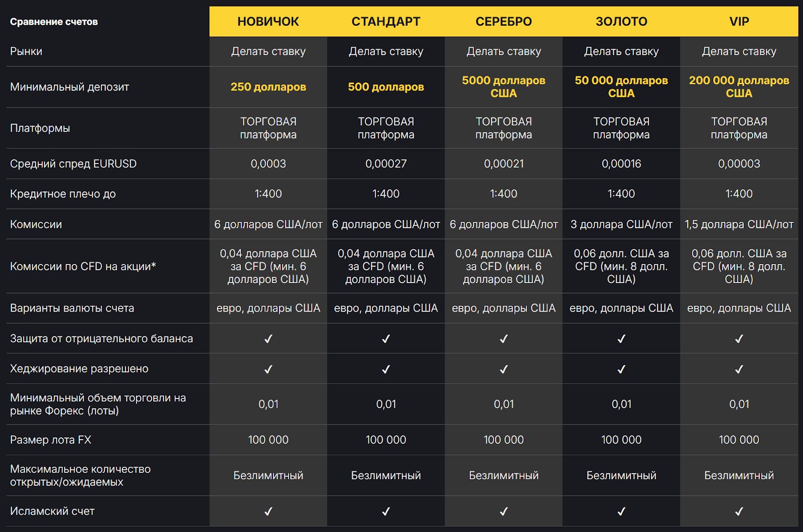Click the Комиссии по CFD на акции label
The width and height of the screenshot is (803, 532).
[83, 267]
